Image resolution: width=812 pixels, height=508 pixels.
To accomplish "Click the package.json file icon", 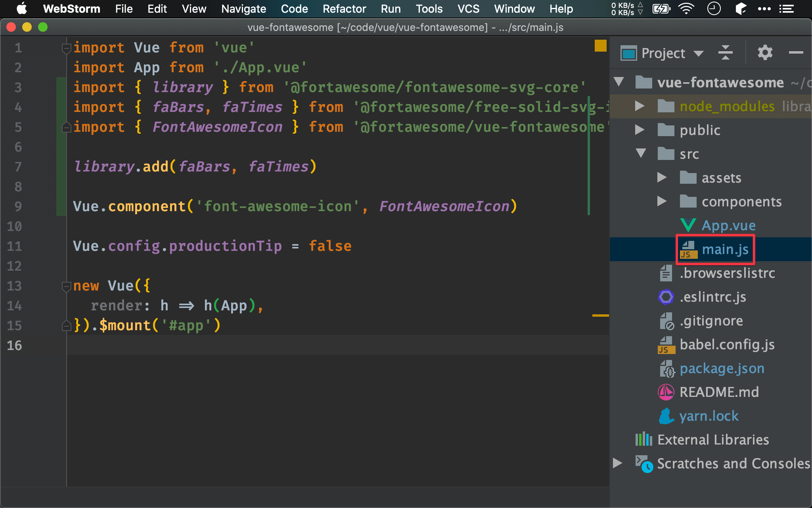I will [666, 369].
